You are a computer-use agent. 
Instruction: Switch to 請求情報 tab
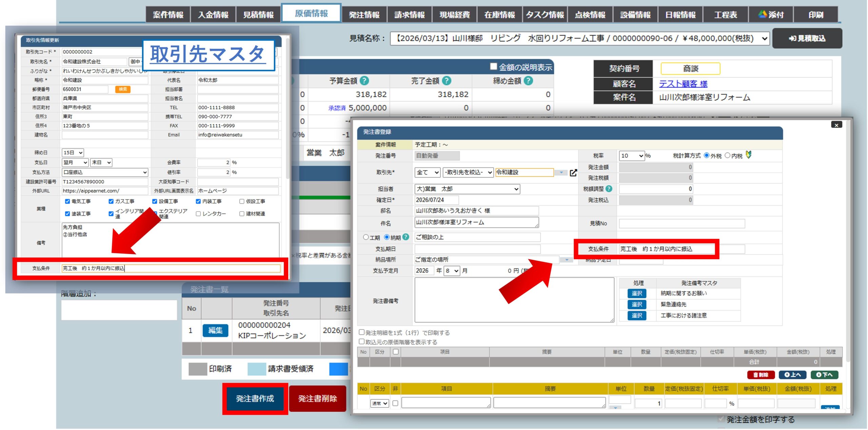409,15
